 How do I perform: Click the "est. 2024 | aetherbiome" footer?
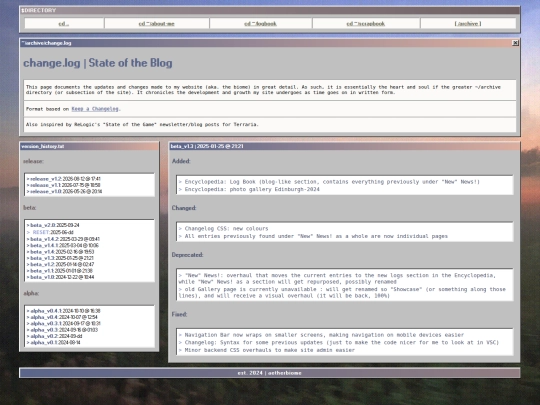tap(270, 373)
